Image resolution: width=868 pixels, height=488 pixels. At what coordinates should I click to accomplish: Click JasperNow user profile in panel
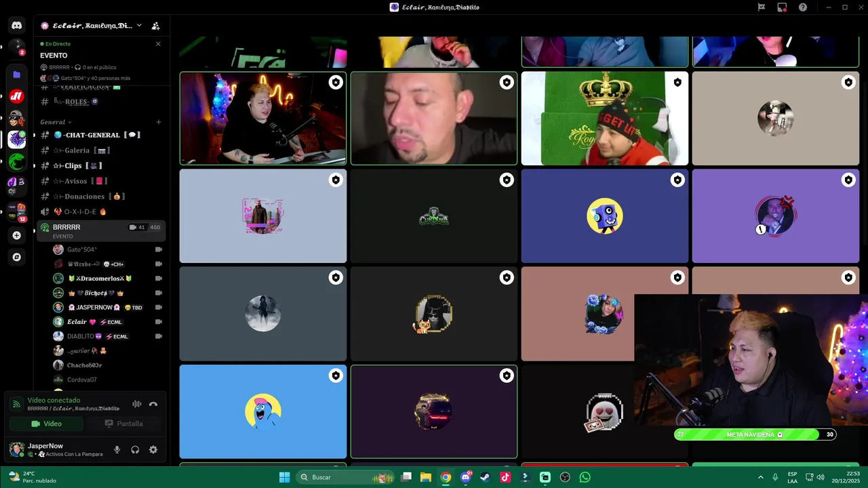pyautogui.click(x=56, y=449)
